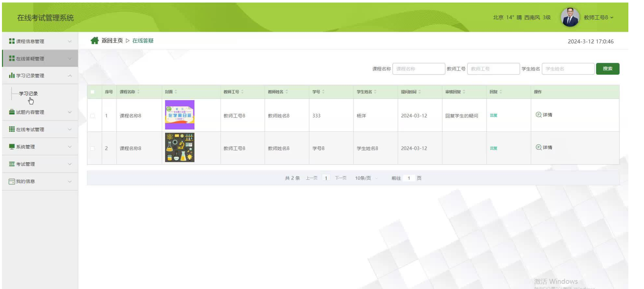Click the 在线考试管理 grid icon
Viewport: 644px width, 289px height.
[12, 129]
